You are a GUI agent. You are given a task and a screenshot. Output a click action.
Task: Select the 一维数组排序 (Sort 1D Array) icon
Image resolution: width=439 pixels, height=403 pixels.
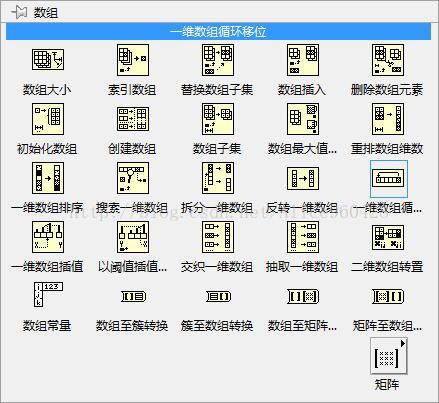click(48, 178)
